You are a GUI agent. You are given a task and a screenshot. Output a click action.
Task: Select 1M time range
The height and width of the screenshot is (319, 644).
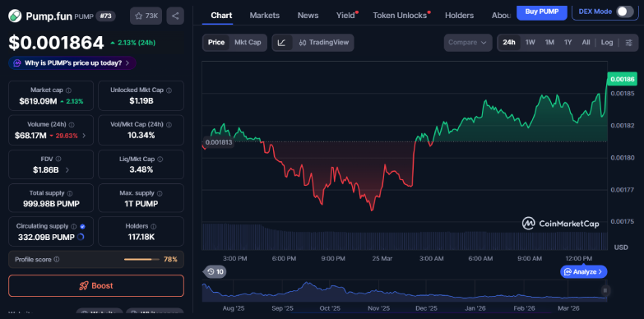click(x=549, y=42)
